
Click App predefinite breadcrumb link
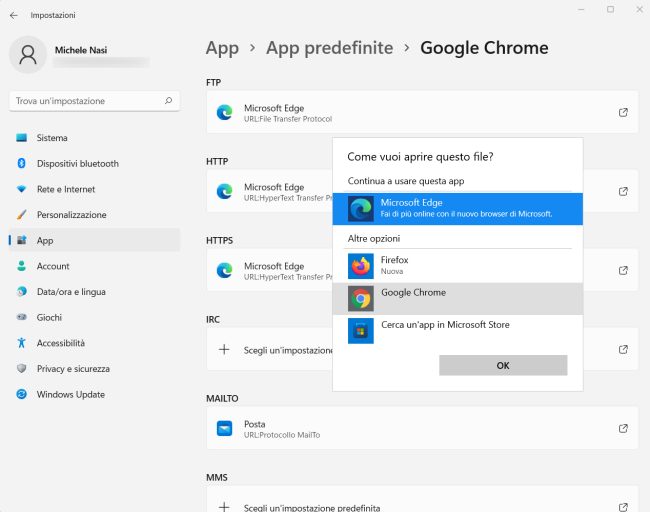330,48
